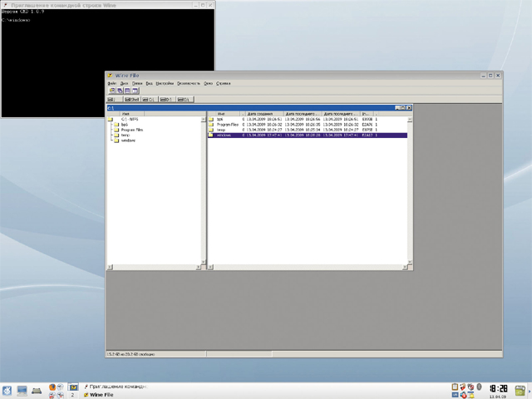Select the Shell drive button
532x399 pixels.
pos(131,100)
